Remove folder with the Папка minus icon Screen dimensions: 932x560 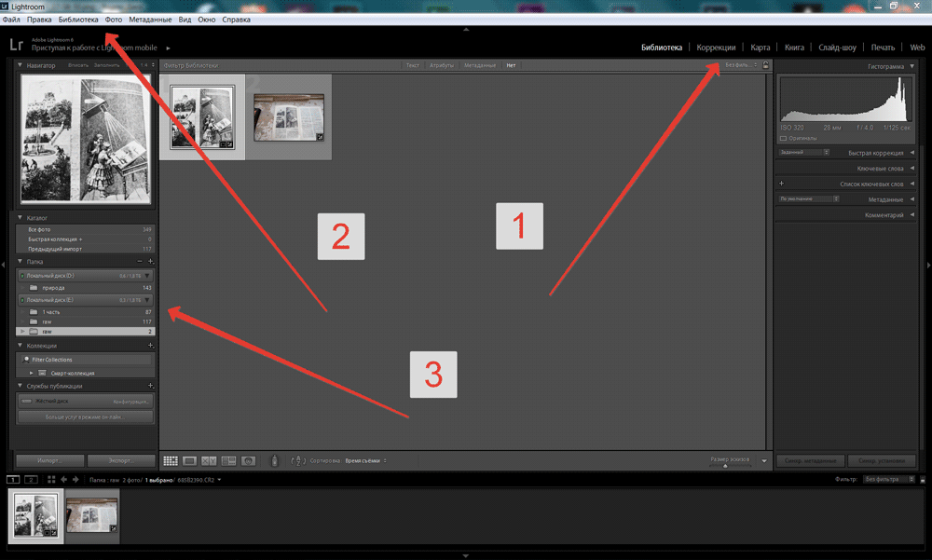(141, 262)
